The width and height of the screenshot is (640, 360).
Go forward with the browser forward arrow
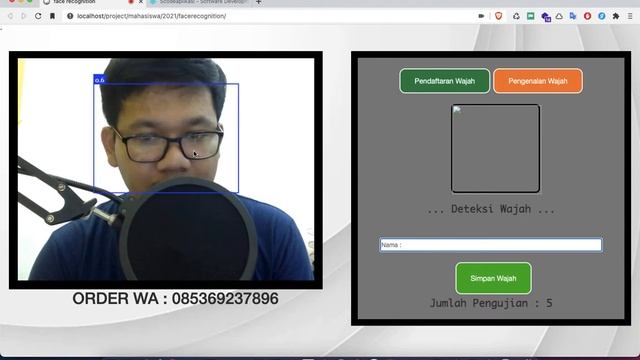pyautogui.click(x=24, y=16)
